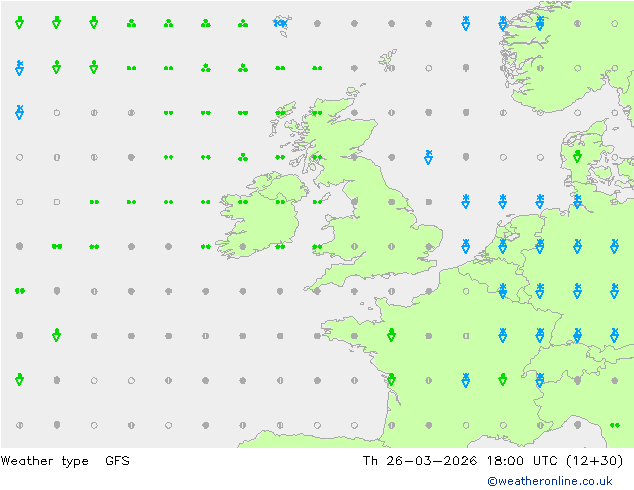Open the weatheronline.co.uk copyright link

[550, 481]
